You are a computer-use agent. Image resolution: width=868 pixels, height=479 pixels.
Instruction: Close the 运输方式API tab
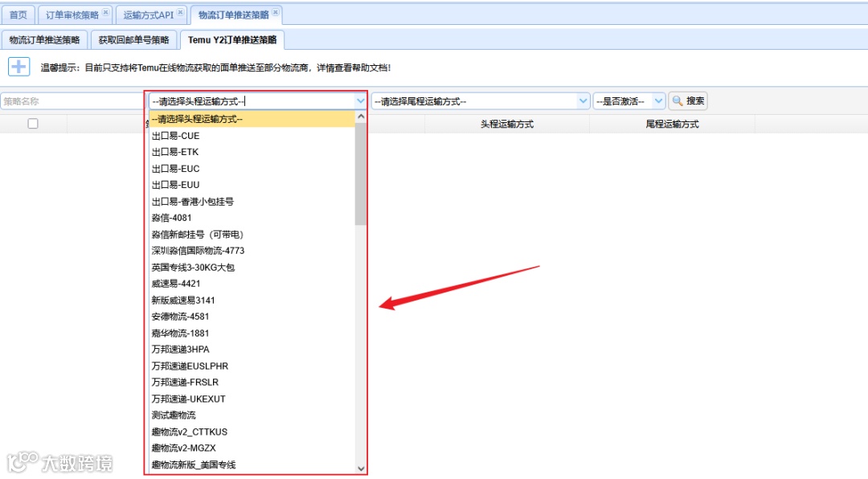pyautogui.click(x=181, y=12)
